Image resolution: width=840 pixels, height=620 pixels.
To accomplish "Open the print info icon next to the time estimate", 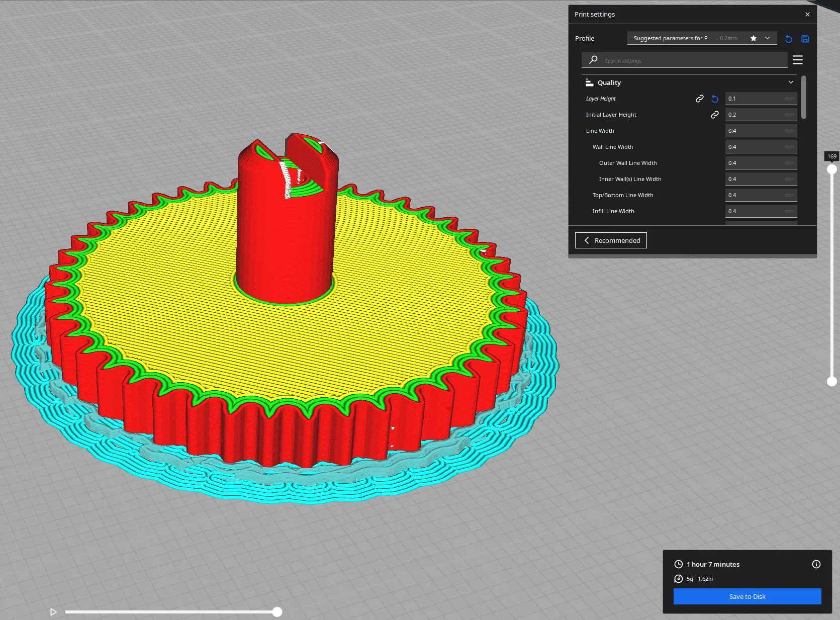I will [x=816, y=564].
